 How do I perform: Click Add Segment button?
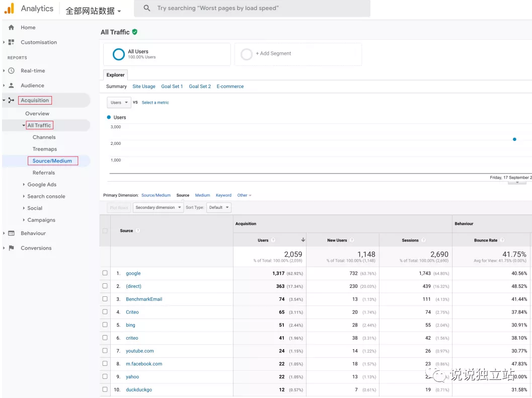pos(273,54)
